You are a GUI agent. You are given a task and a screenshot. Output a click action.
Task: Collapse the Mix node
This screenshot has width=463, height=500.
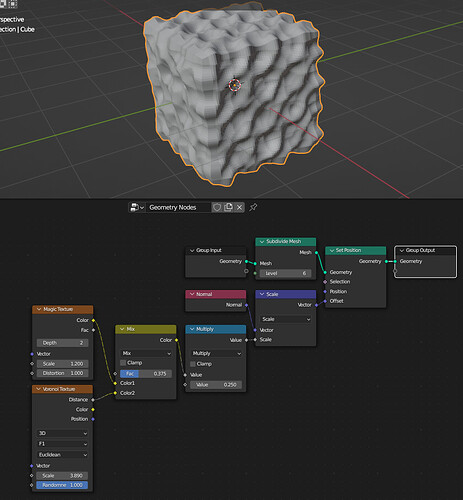coord(122,329)
